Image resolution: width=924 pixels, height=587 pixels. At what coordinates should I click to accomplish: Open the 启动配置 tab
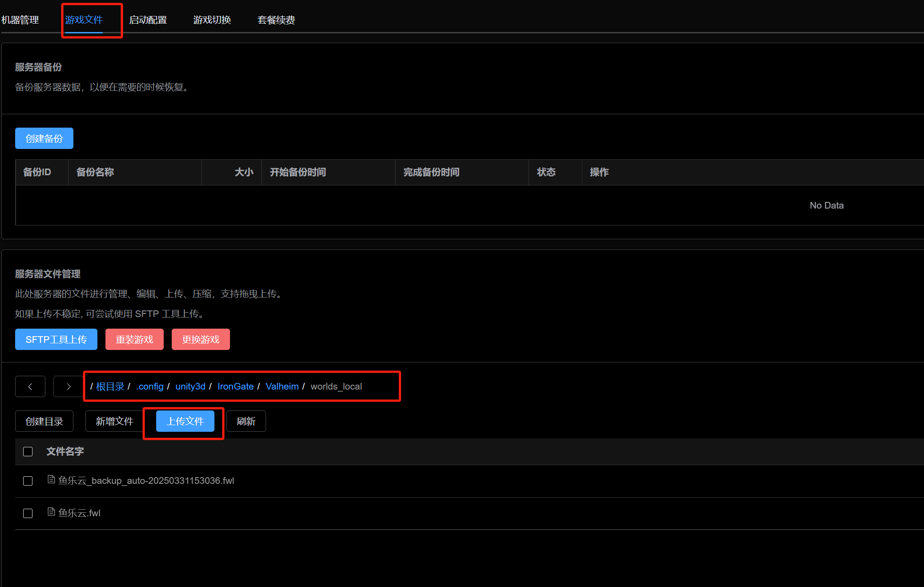point(148,20)
